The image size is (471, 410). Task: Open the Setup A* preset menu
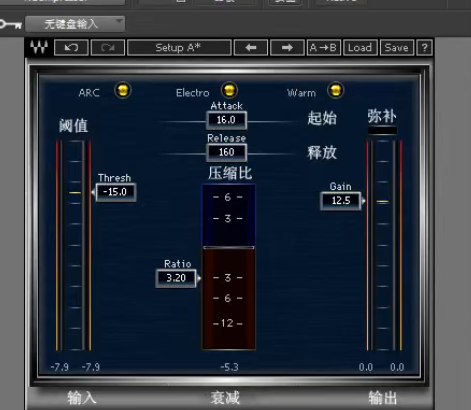click(x=179, y=47)
